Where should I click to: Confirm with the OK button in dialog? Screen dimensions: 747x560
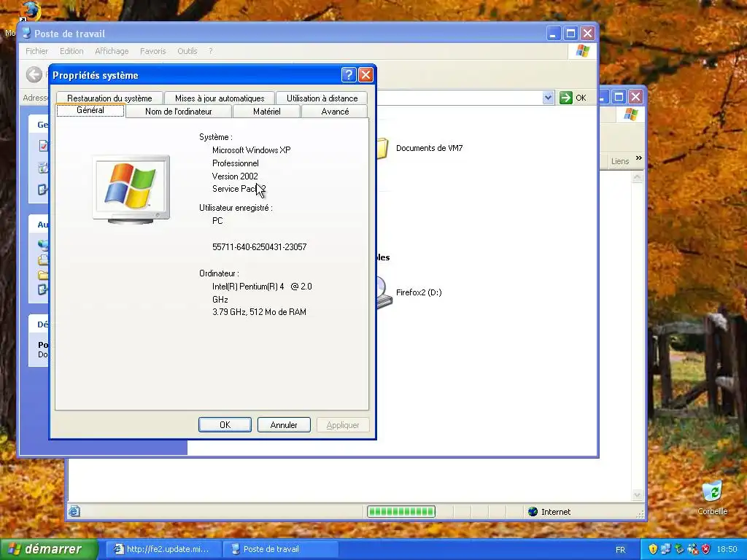pyautogui.click(x=225, y=425)
